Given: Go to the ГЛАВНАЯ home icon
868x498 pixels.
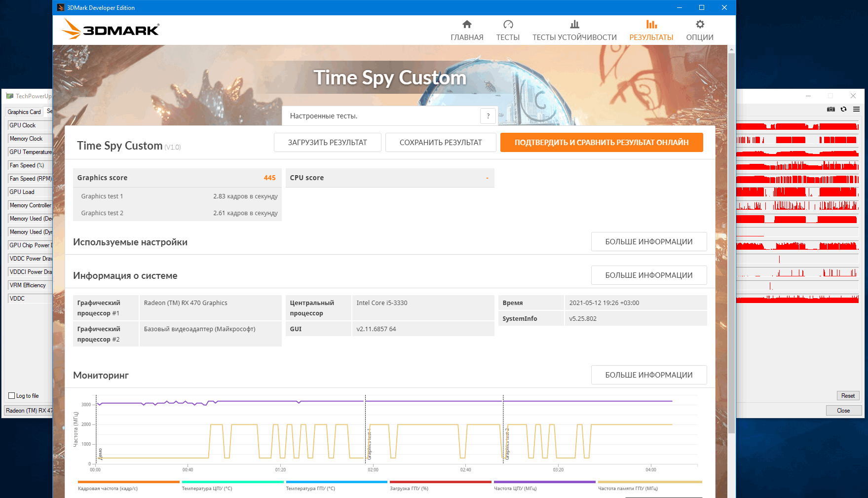Looking at the screenshot, I should click(467, 24).
